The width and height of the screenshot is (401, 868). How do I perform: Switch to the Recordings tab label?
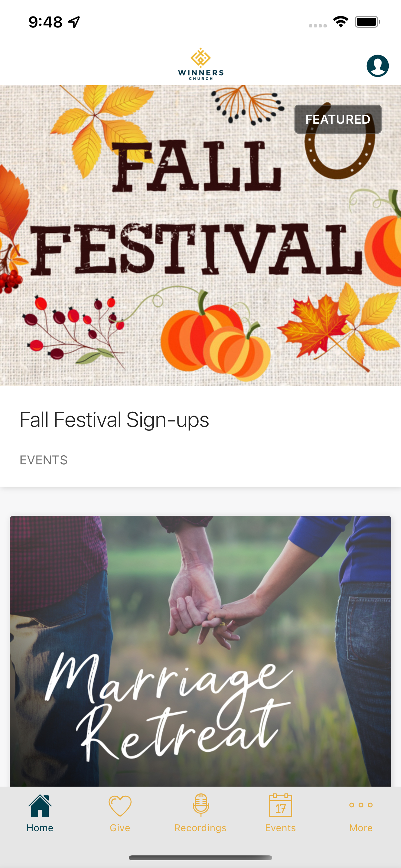coord(200,828)
